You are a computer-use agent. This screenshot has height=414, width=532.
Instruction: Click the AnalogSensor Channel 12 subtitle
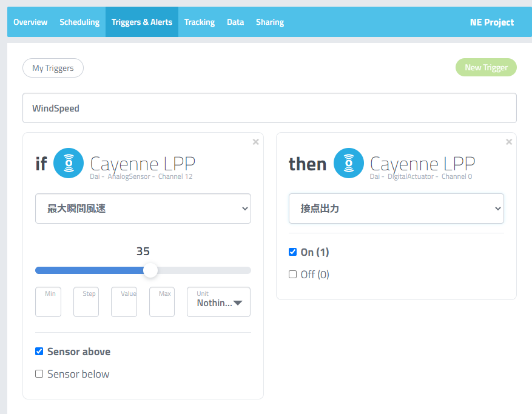click(141, 176)
